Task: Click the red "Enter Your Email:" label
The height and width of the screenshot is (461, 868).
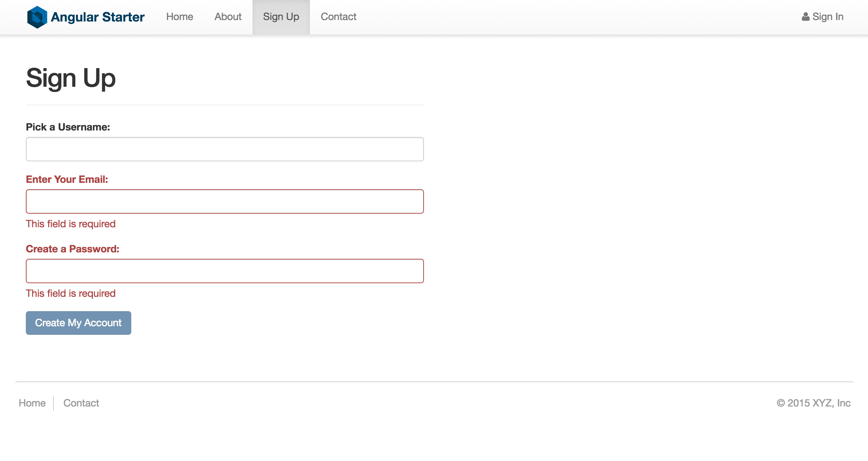Action: (67, 179)
